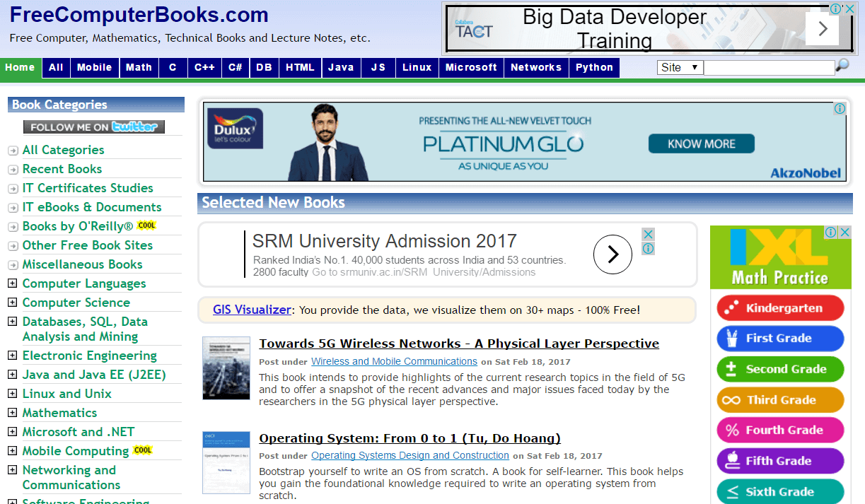Open the Networks nav tab
This screenshot has width=865, height=504.
click(x=536, y=68)
